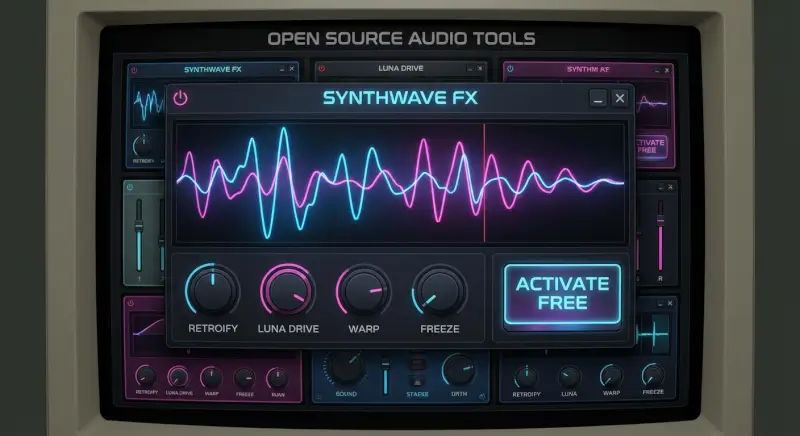Click the waveform thumbnail in top-left background window
Screen dimensions: 800x436
click(149, 105)
